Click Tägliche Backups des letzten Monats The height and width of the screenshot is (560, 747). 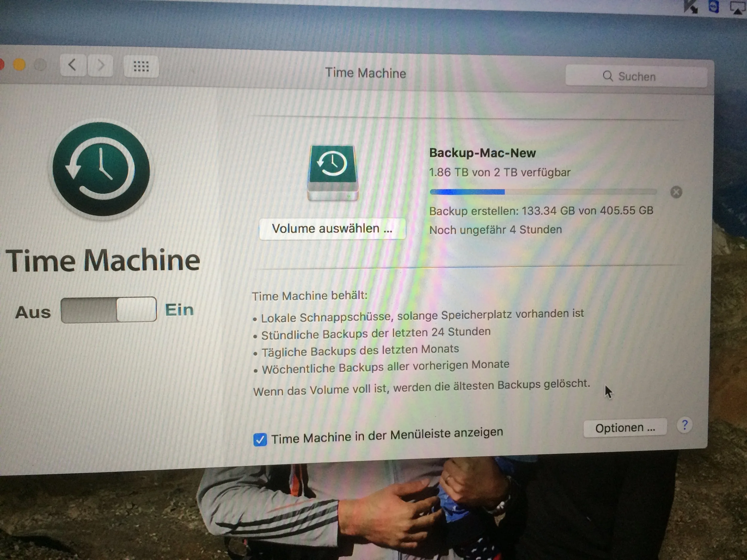tap(356, 350)
